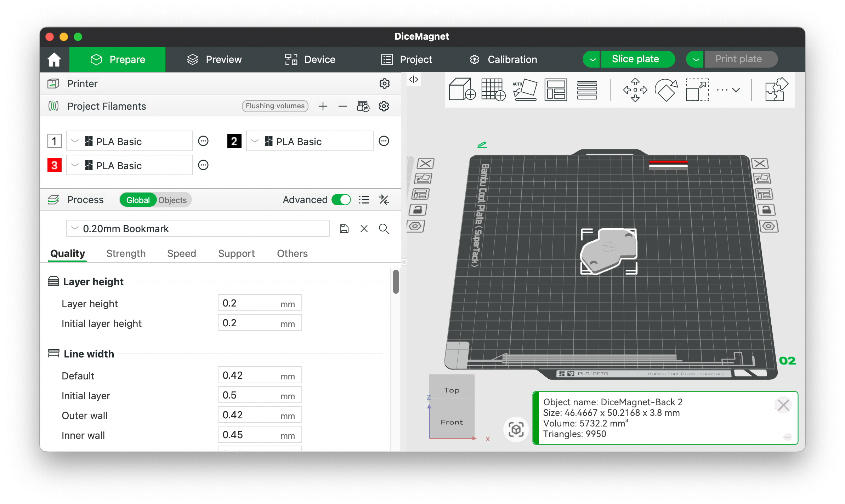The width and height of the screenshot is (845, 504).
Task: Open the Calibration tab
Action: tap(503, 59)
